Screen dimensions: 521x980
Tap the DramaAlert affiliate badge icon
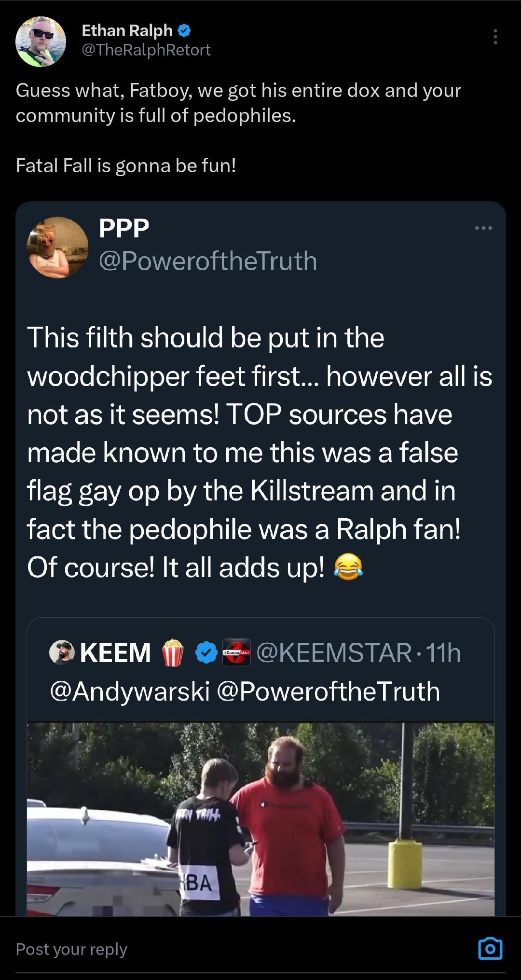[236, 652]
